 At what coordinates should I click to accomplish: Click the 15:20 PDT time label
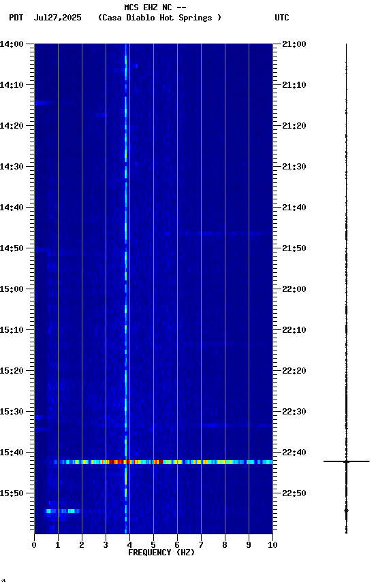tap(12, 371)
